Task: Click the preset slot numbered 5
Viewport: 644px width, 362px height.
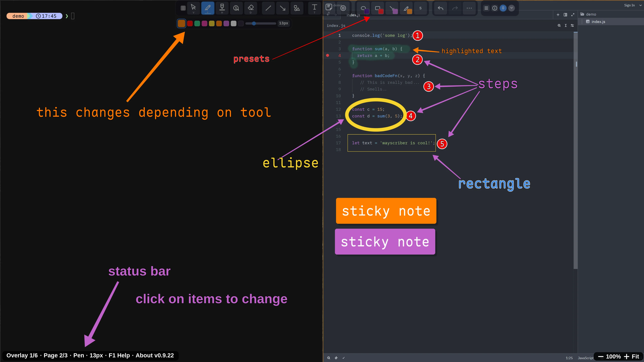Action: pyautogui.click(x=420, y=8)
